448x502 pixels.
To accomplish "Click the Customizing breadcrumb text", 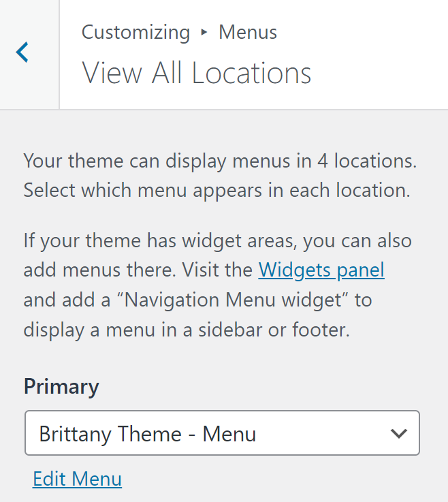I will coord(135,32).
